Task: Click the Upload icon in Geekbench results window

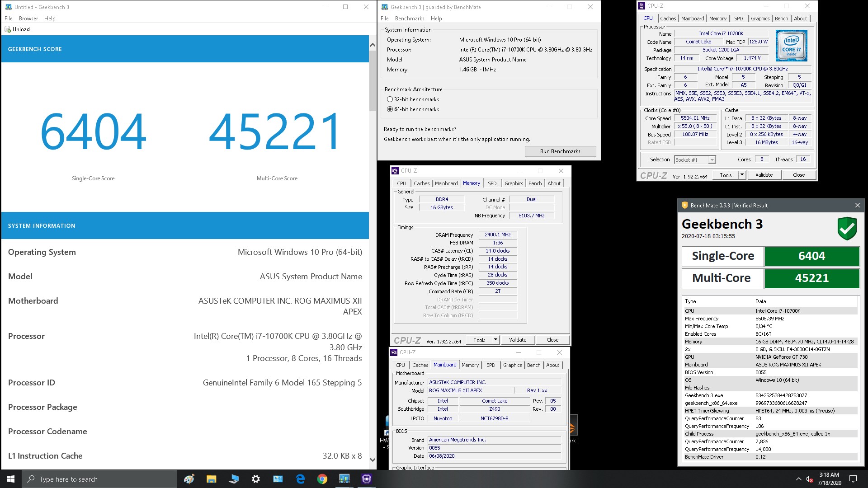Action: [8, 29]
